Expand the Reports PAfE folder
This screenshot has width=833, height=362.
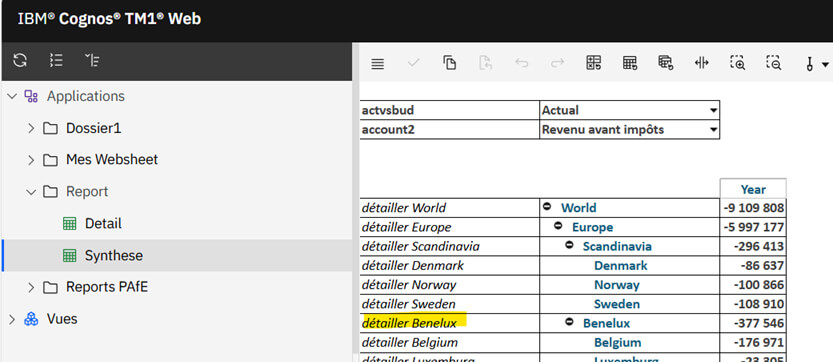(31, 288)
